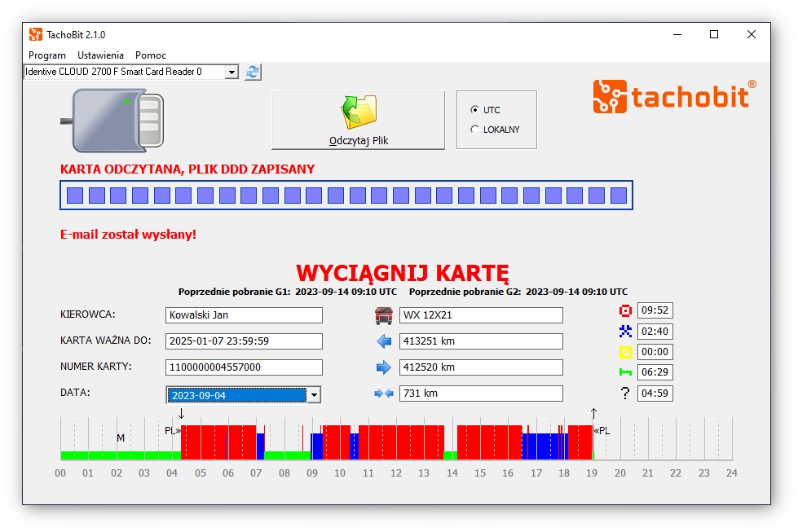The image size is (798, 532).
Task: Open the smart card reader selection dropdown
Action: coord(231,72)
